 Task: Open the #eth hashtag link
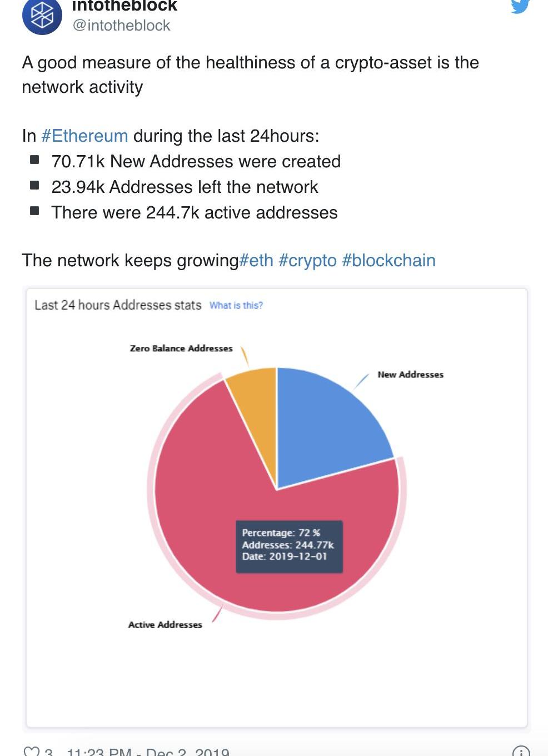click(x=256, y=260)
